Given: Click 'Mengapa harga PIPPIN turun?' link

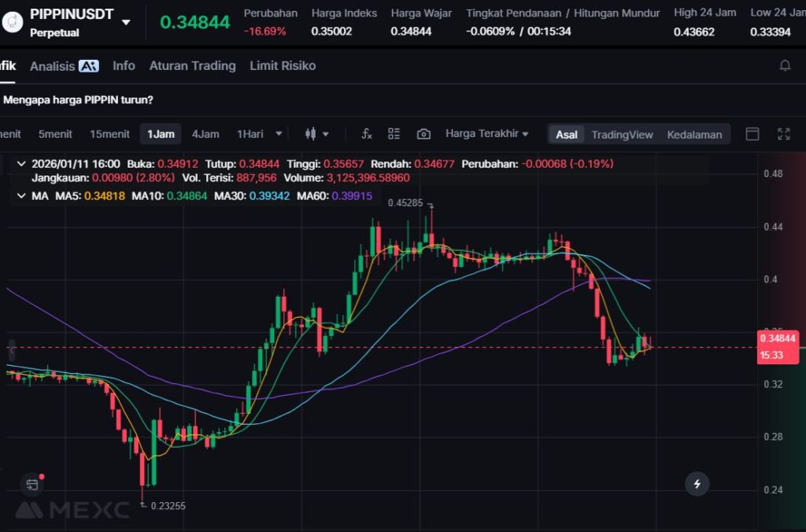Looking at the screenshot, I should [79, 100].
